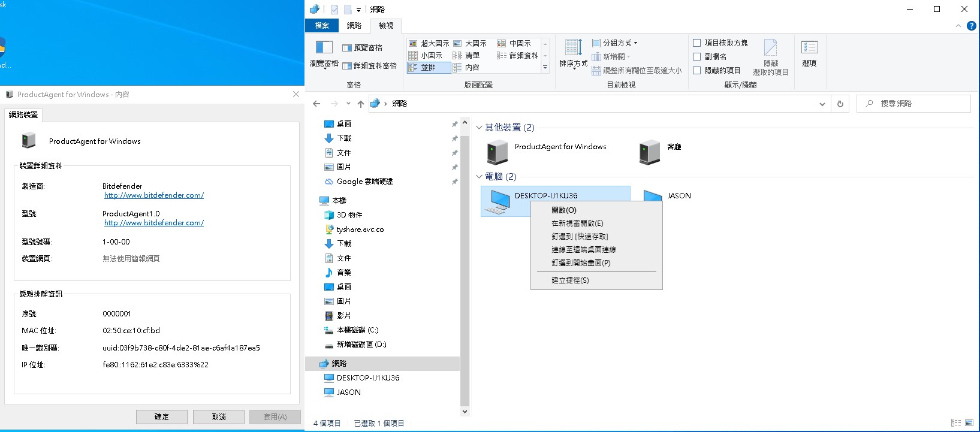Select the 網路裝置 tab in the dialog
This screenshot has height=432, width=980.
coord(23,115)
